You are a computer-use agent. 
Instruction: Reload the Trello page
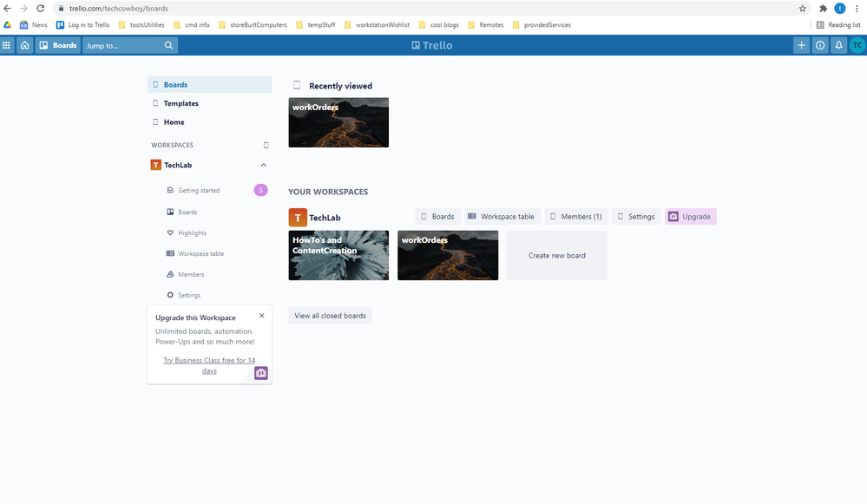click(41, 9)
